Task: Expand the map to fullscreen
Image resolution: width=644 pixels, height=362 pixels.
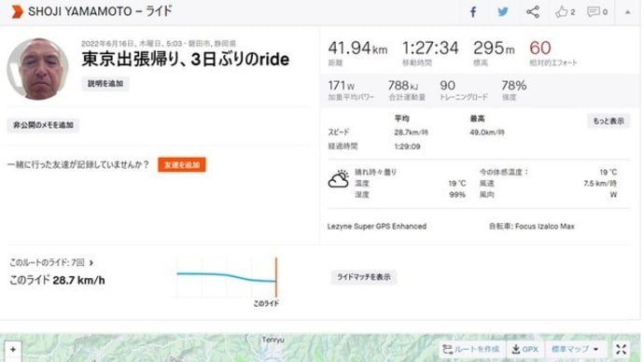Action: pyautogui.click(x=621, y=349)
